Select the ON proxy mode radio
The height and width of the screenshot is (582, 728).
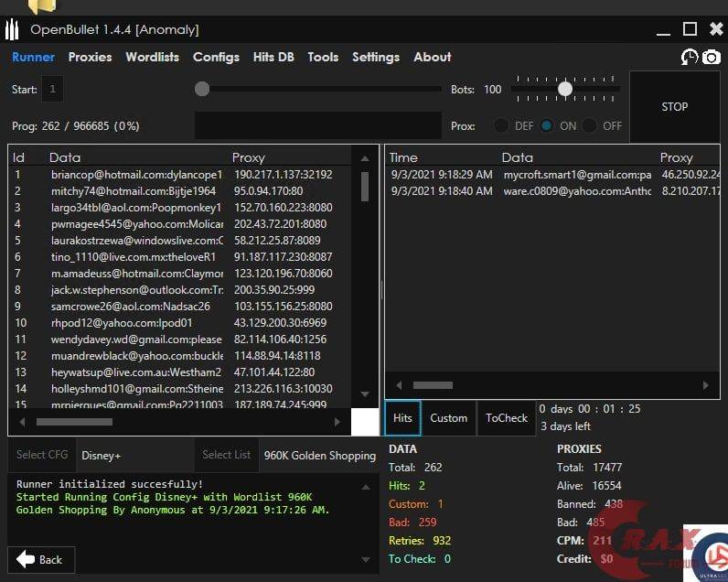[x=547, y=126]
